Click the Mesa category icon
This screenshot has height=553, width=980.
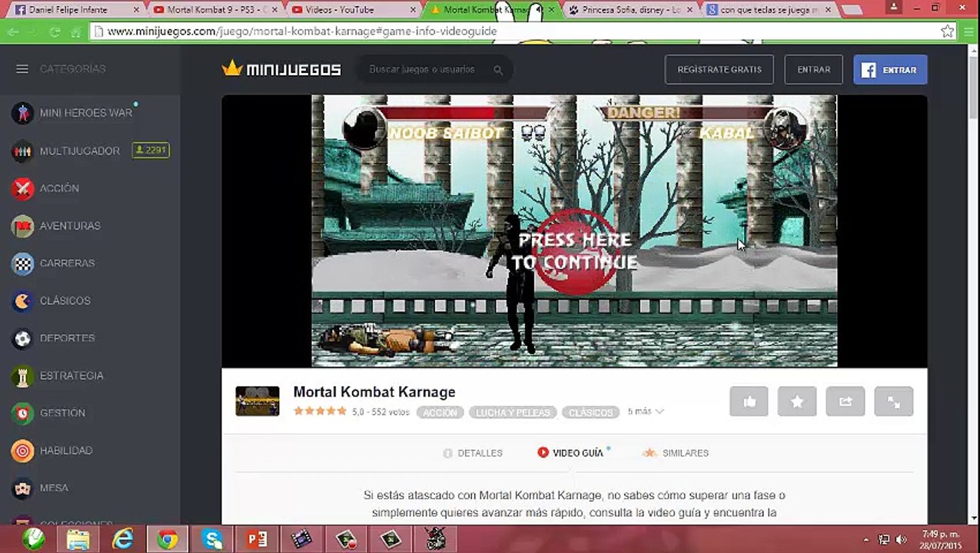[23, 488]
